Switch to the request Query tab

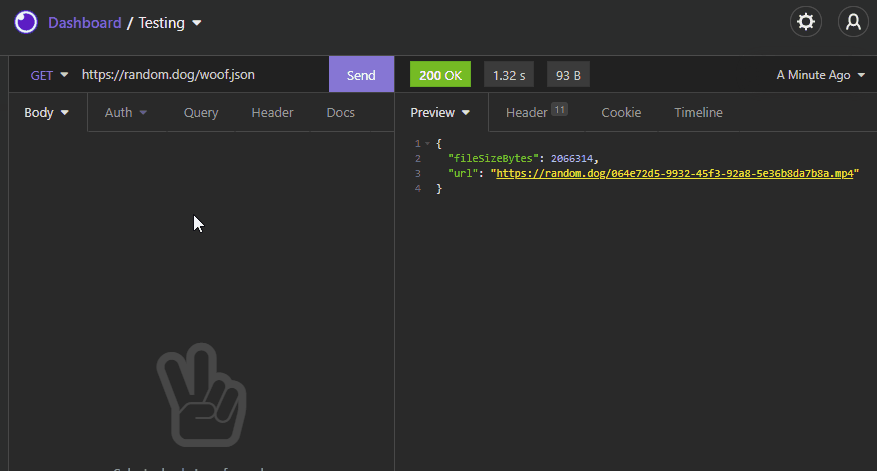click(201, 112)
